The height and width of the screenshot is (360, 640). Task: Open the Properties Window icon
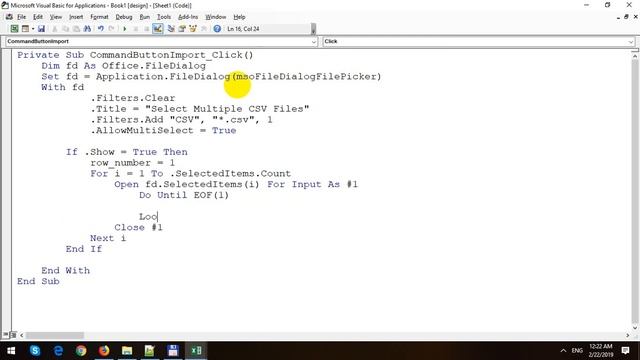coord(182,29)
